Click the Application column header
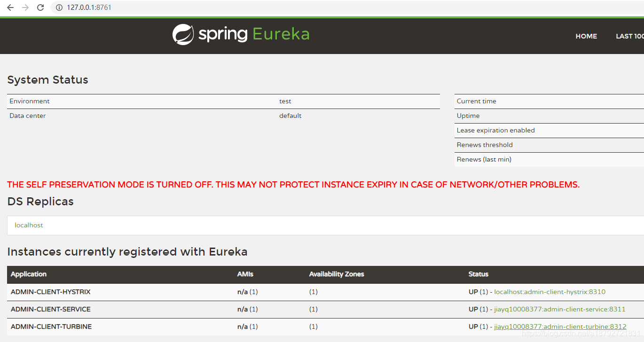 tap(29, 274)
